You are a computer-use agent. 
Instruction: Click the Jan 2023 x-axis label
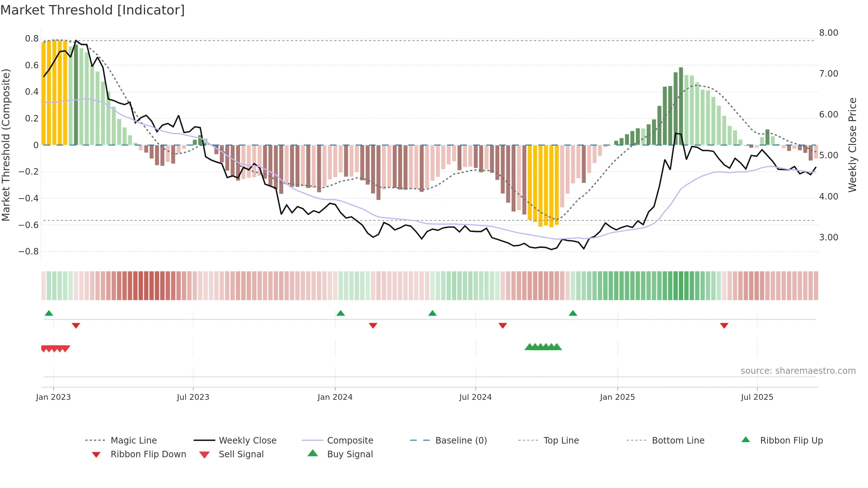(x=54, y=397)
